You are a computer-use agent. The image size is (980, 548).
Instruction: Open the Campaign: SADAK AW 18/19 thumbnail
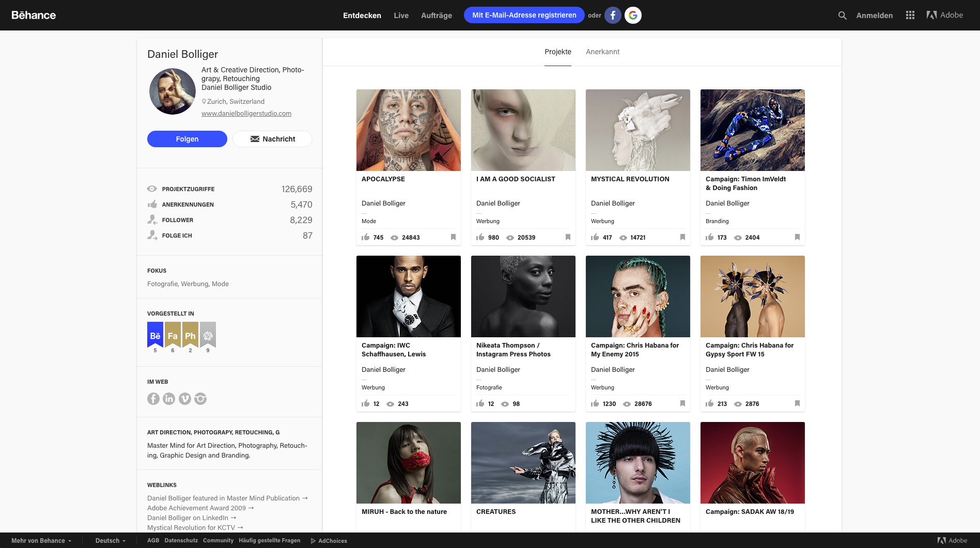(x=753, y=463)
